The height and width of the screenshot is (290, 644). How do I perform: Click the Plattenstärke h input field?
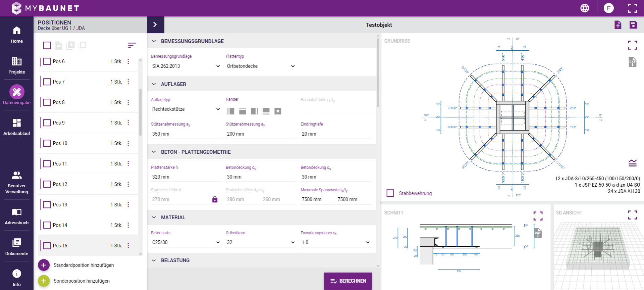pyautogui.click(x=186, y=177)
